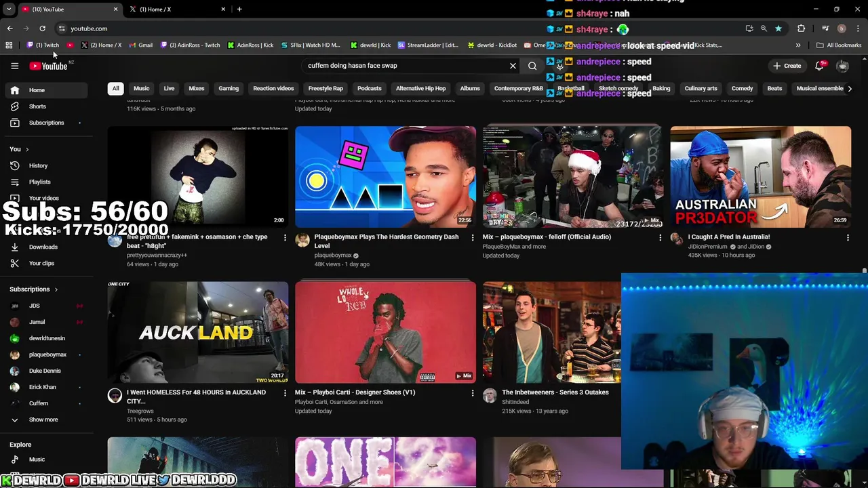The image size is (868, 488).
Task: Select the Live filter chip
Action: pos(169,88)
